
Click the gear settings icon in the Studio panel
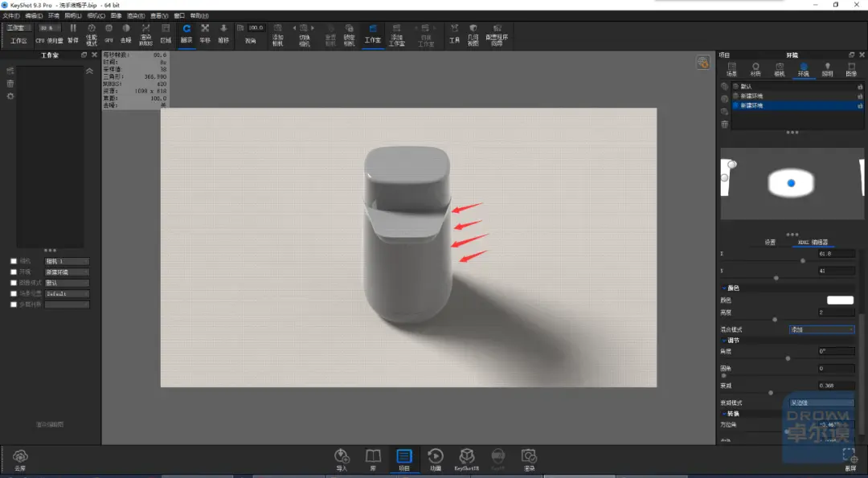(10, 96)
